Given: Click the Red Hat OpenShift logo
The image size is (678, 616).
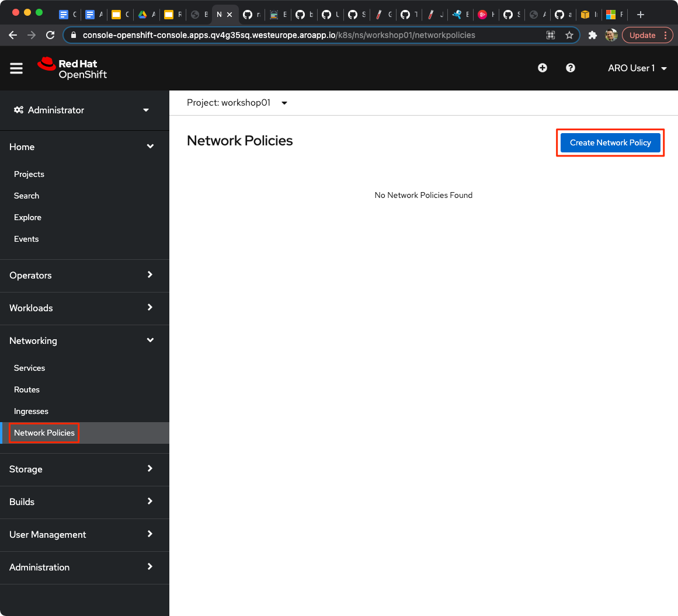Looking at the screenshot, I should tap(72, 68).
